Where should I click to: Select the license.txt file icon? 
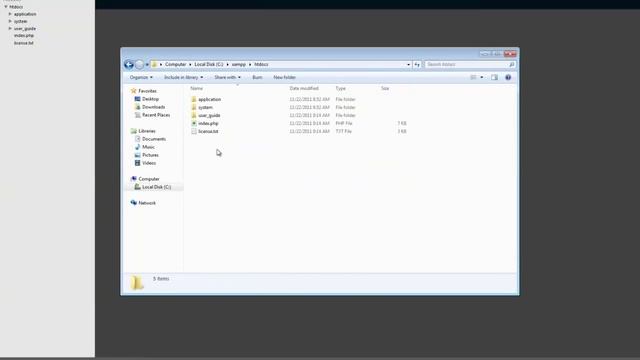(194, 131)
